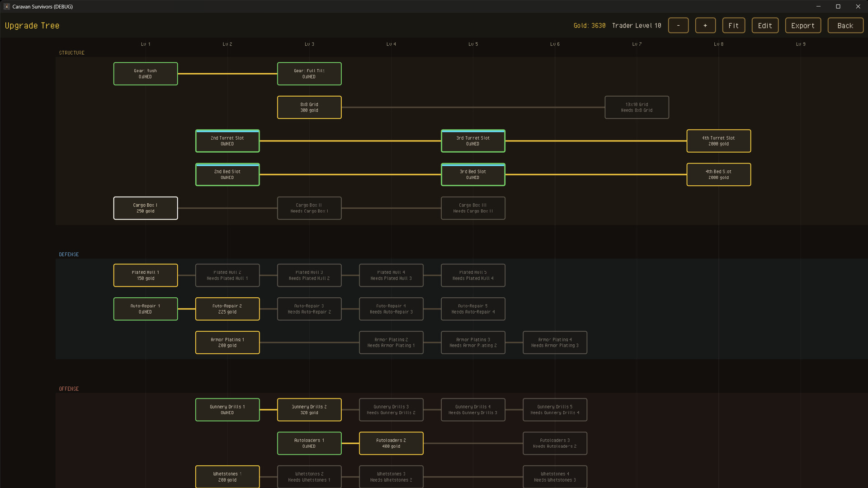Select the 8x8 Grid upgrade node
Image resolution: width=868 pixels, height=488 pixels.
point(309,107)
